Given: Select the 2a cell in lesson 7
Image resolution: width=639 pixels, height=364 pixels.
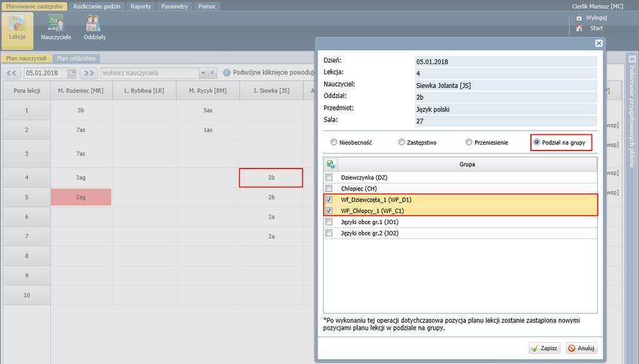Looking at the screenshot, I should (x=271, y=236).
